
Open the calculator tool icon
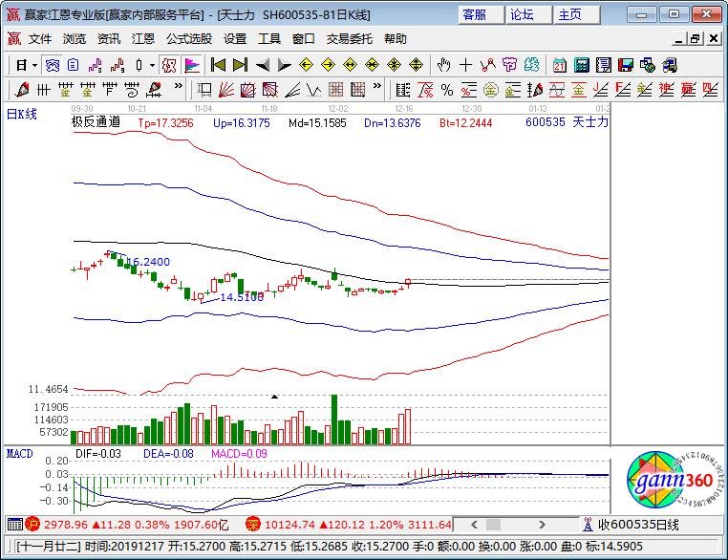pyautogui.click(x=581, y=65)
